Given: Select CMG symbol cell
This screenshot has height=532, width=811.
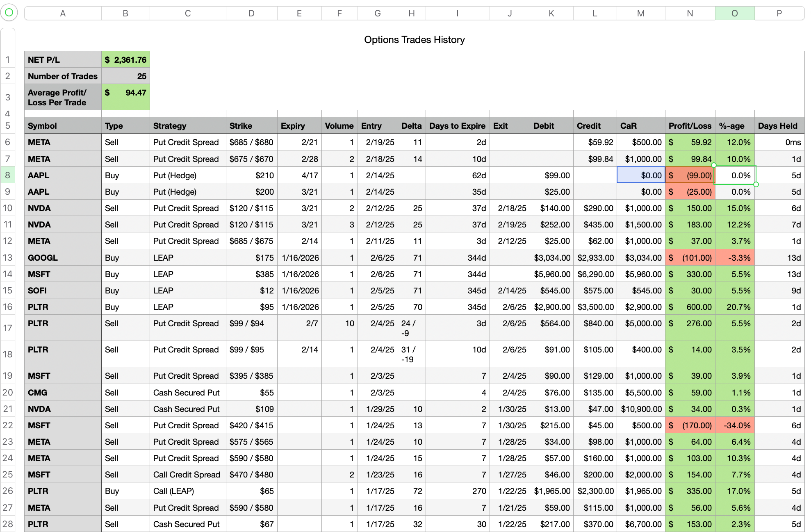Looking at the screenshot, I should click(x=63, y=392).
